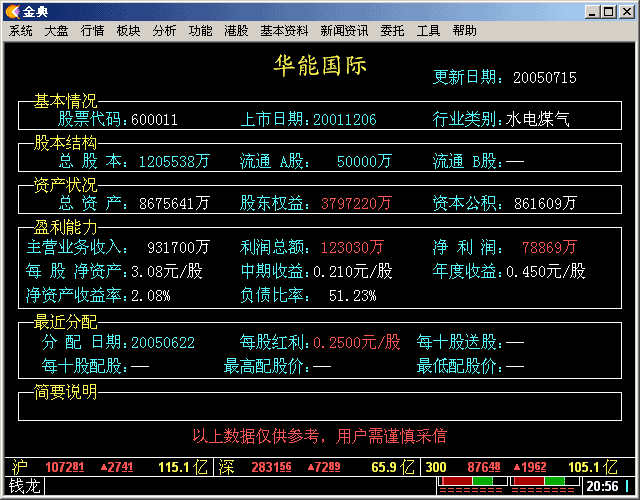
Task: Click interim earnings 0.210元/股
Action: pos(353,271)
